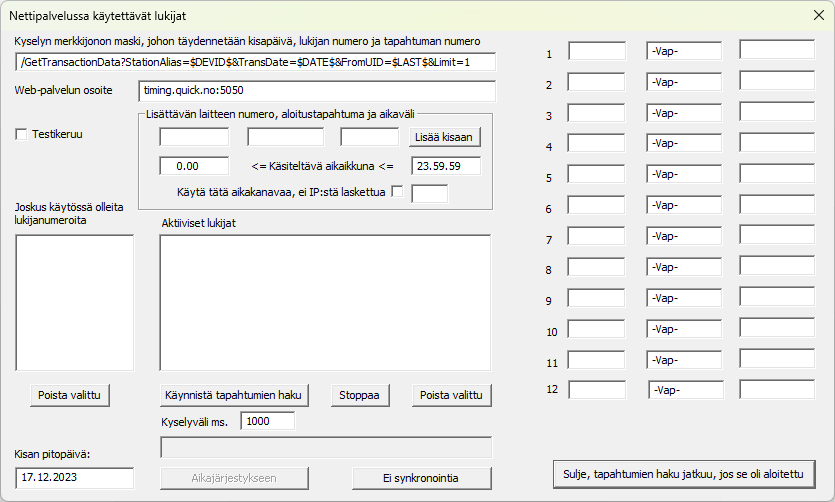Enable the Testikeruu checkbox
This screenshot has width=835, height=502.
point(22,134)
